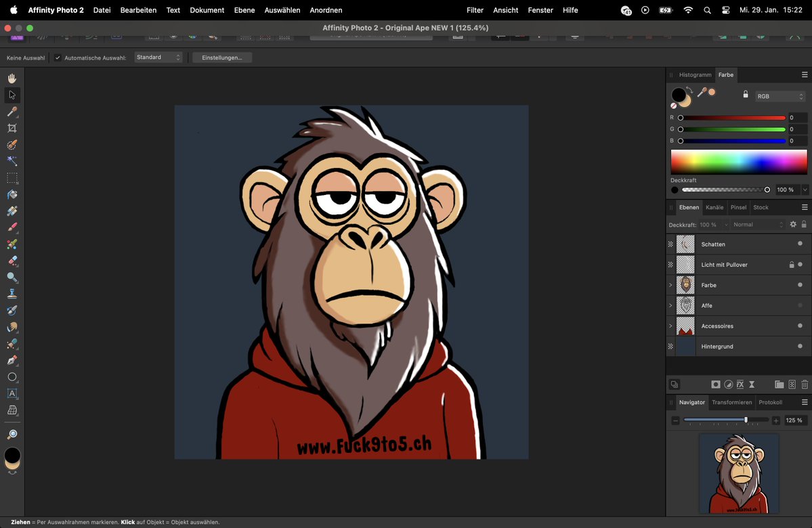Add a mask layer from Layers panel
Screen dimensions: 812x528
716,384
